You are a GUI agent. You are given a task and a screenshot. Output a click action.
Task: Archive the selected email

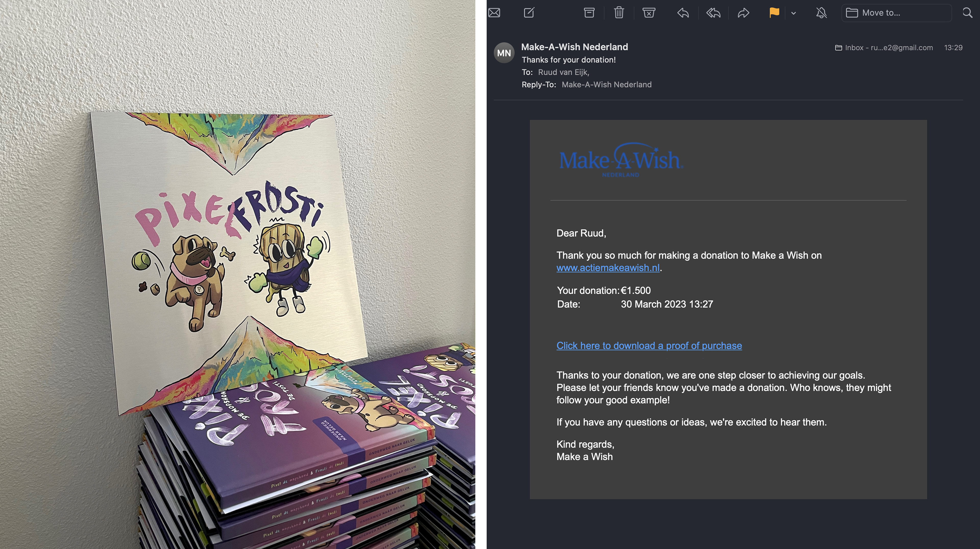coord(589,13)
